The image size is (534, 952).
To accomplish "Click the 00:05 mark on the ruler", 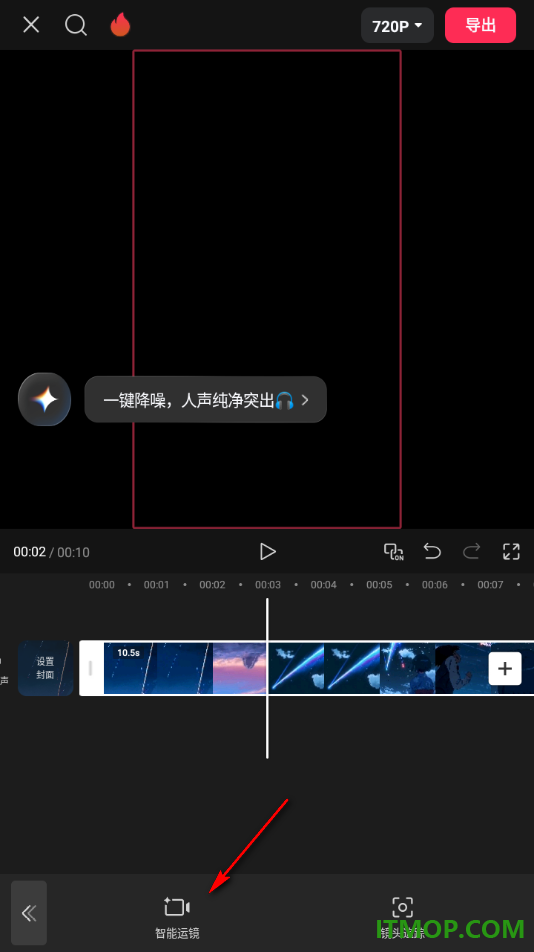I will (379, 585).
